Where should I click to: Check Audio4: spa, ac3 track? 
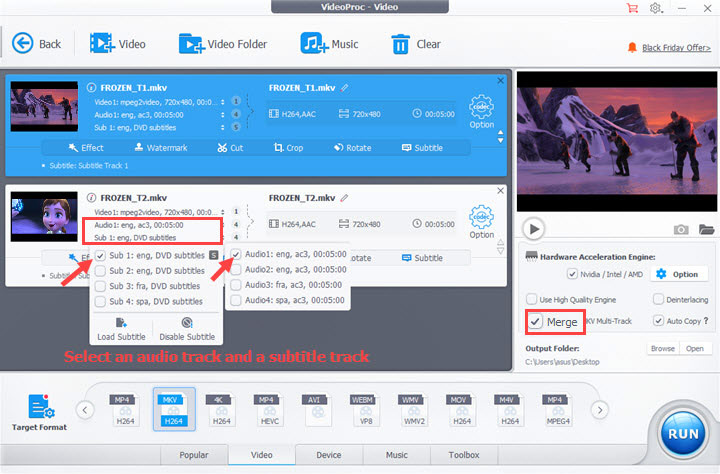236,300
